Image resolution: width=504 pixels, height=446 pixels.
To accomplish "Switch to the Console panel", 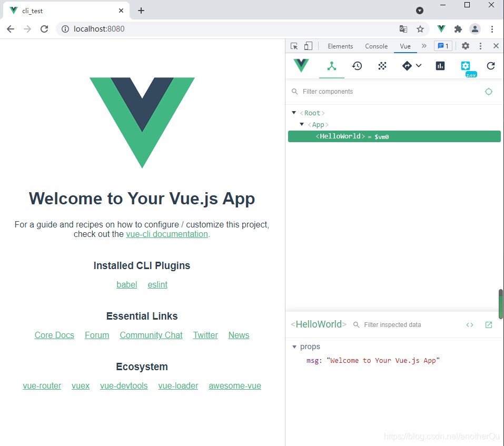I will tap(376, 46).
